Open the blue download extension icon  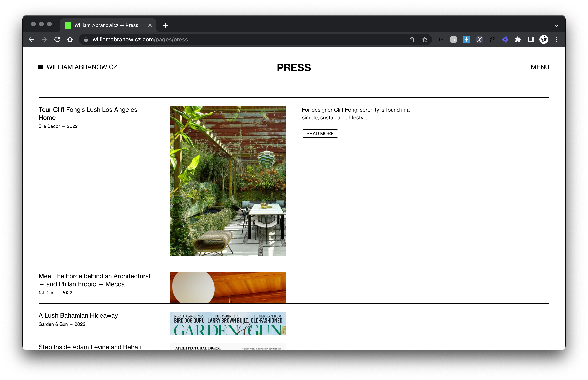pos(466,39)
